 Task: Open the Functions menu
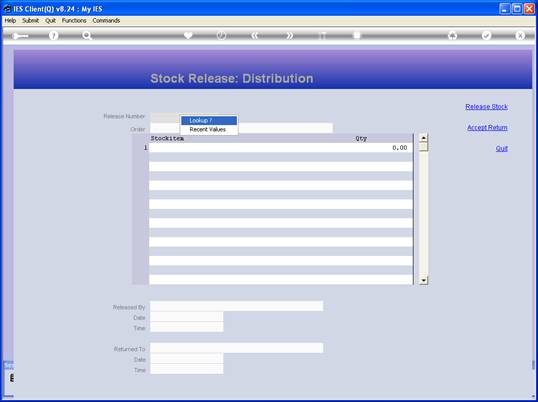tap(74, 21)
